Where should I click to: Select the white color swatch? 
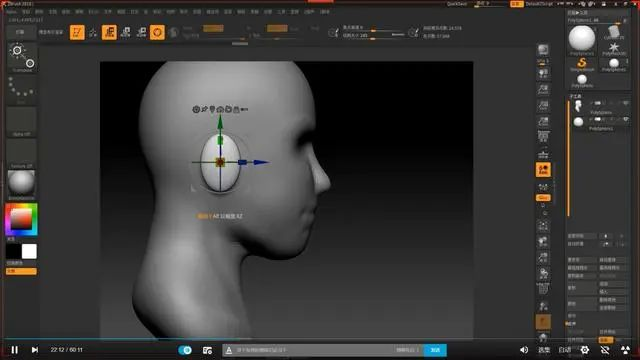coord(29,251)
